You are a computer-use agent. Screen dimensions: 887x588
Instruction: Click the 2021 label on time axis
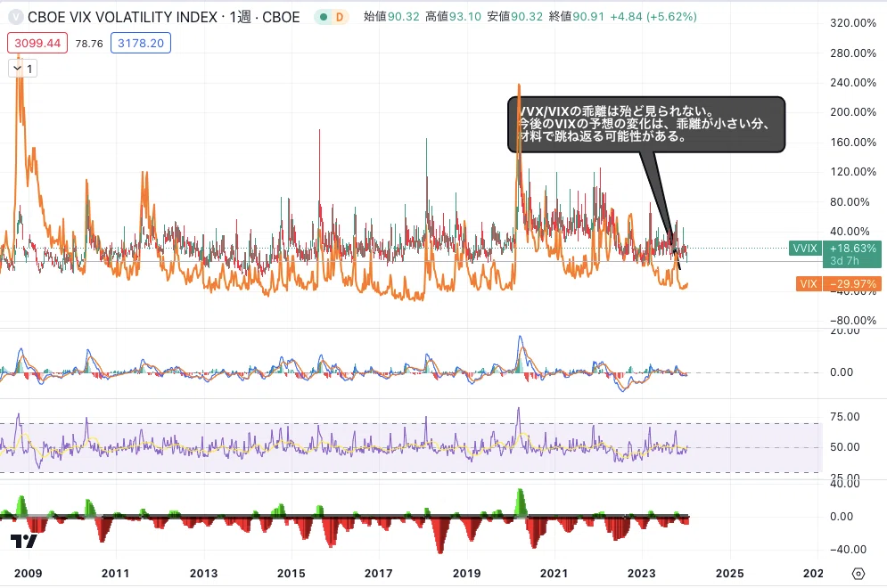(554, 574)
